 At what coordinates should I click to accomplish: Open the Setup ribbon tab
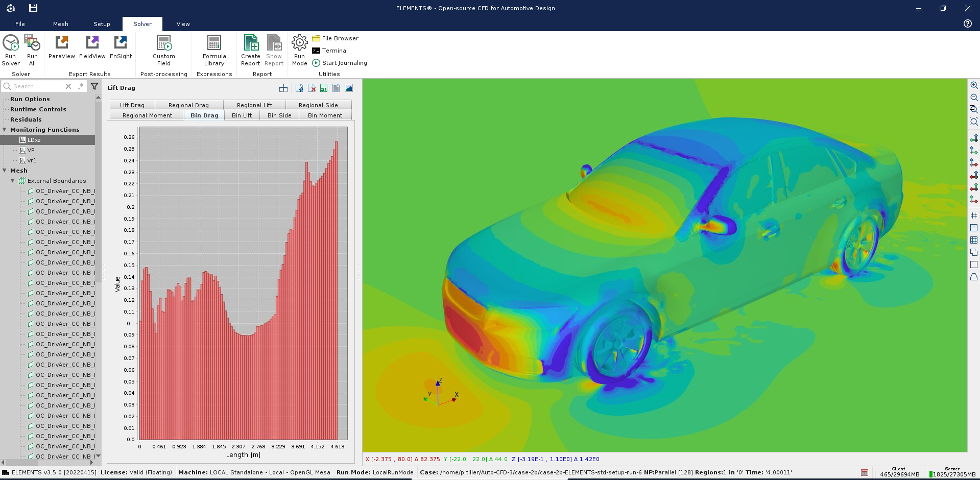click(x=101, y=23)
